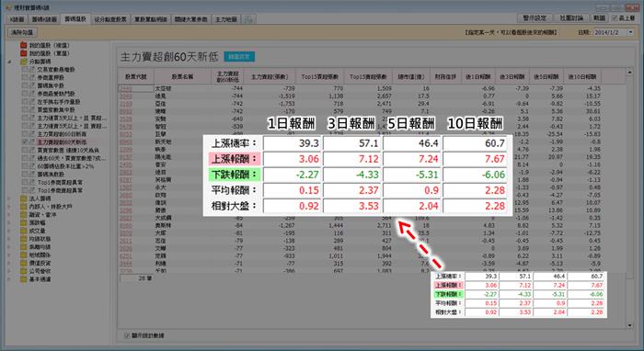The image size is (644, 351).
Task: Click the blue 篩選設定 button by the title
Action: pos(239,57)
